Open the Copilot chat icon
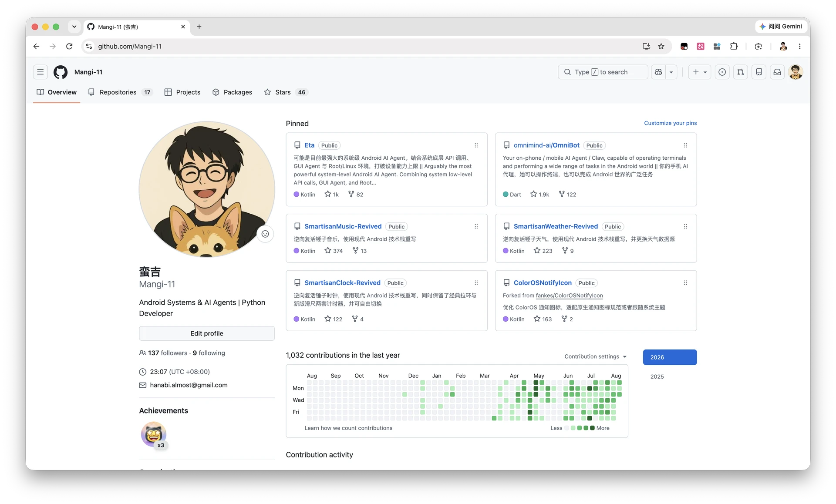The image size is (836, 504). pos(658,72)
